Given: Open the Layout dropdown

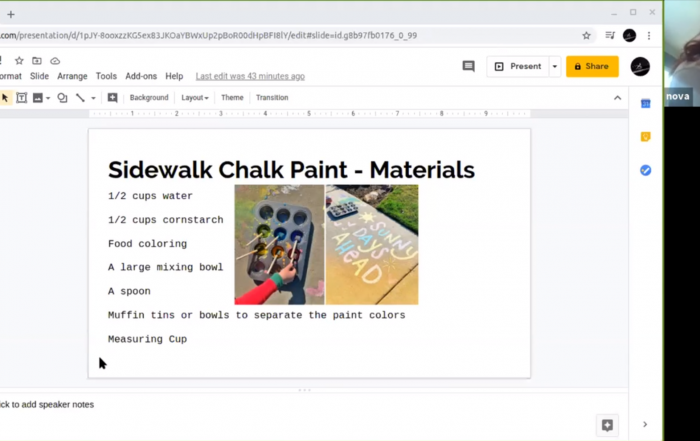Looking at the screenshot, I should tap(194, 98).
